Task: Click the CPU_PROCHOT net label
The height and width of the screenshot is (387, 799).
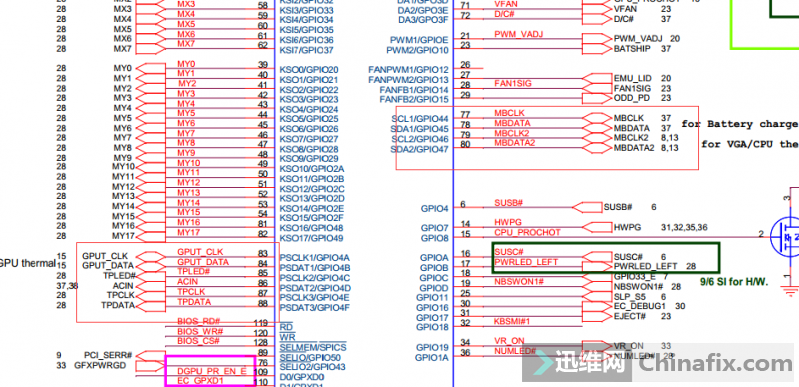Action: point(527,233)
